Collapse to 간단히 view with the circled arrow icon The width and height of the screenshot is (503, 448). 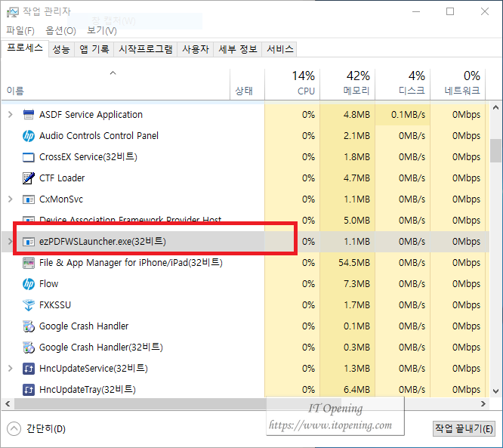click(14, 429)
